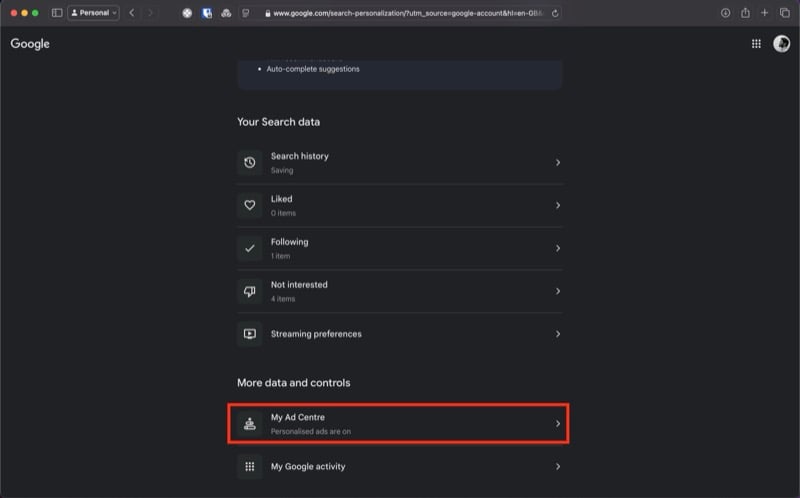800x498 pixels.
Task: Open the Personal profile dropdown
Action: click(x=93, y=13)
